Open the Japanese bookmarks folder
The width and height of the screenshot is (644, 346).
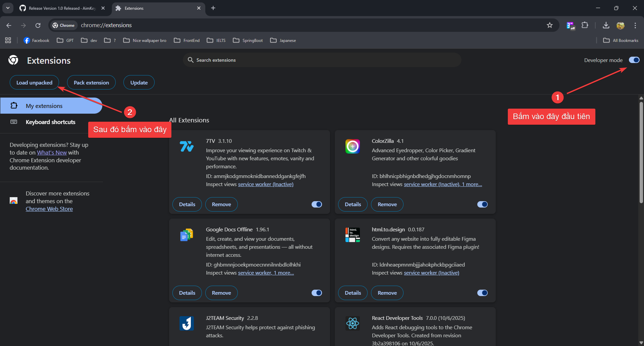tap(283, 40)
